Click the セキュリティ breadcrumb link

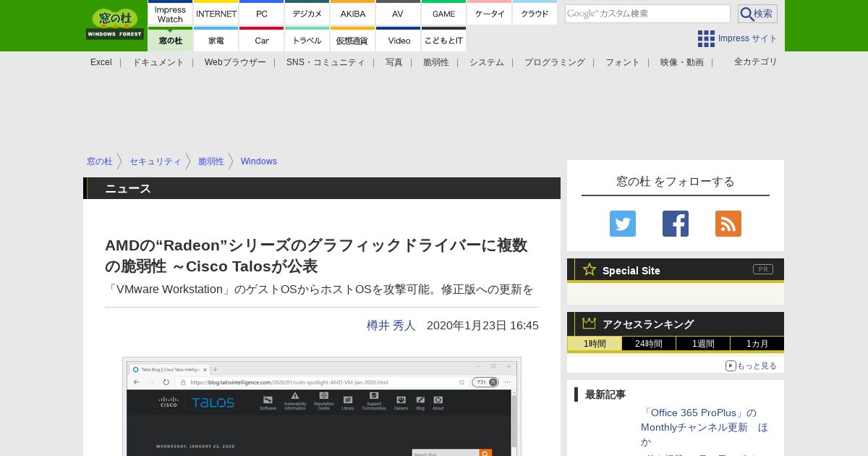click(156, 161)
